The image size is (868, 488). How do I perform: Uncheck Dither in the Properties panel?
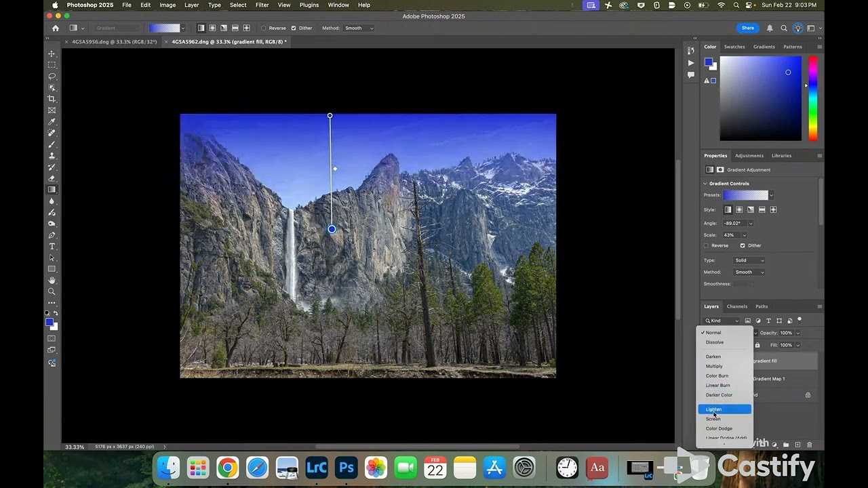(x=743, y=245)
